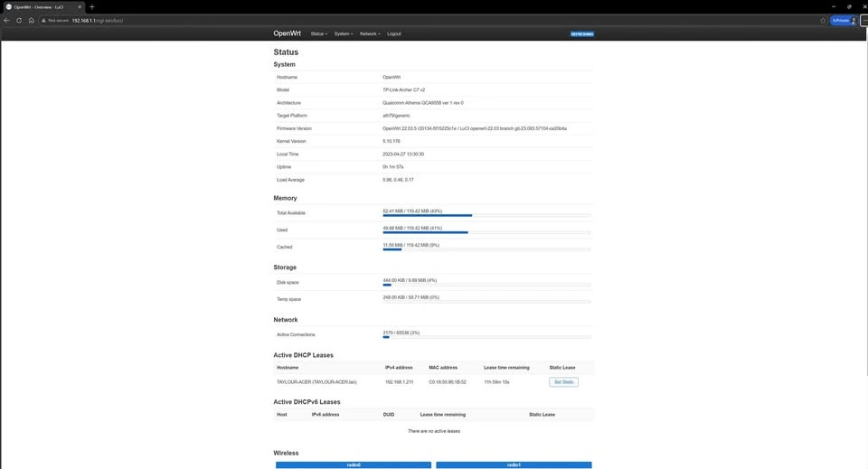Go back using the browser back arrow
The height and width of the screenshot is (469, 868).
pos(6,21)
